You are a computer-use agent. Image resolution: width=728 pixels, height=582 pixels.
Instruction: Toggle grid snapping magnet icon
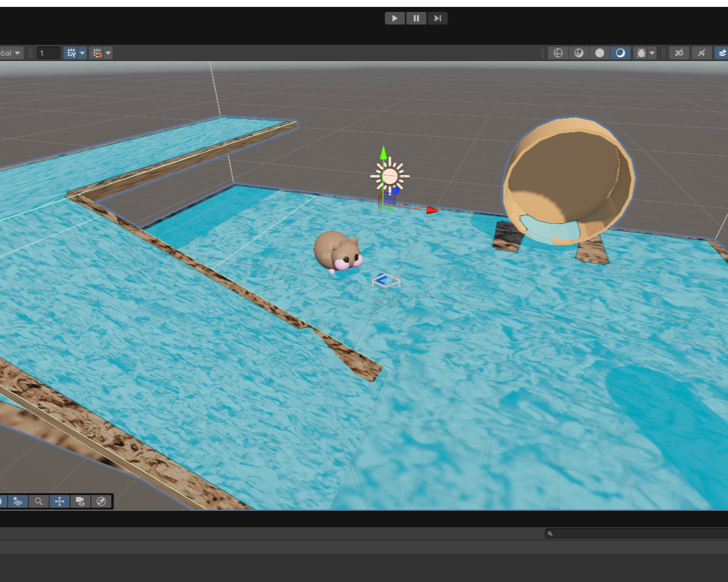97,54
